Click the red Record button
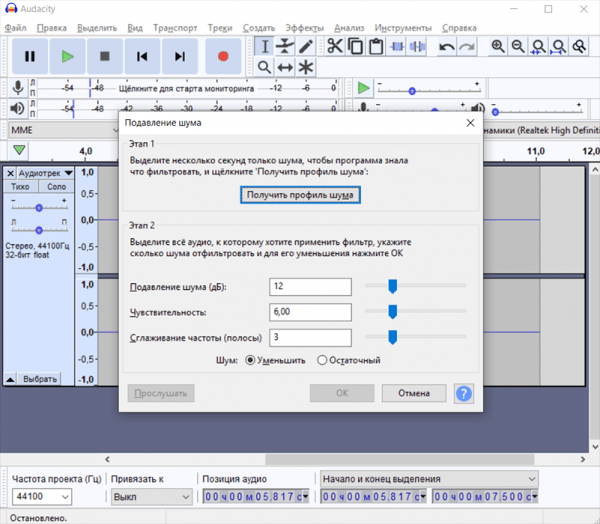600x524 pixels. tap(223, 56)
